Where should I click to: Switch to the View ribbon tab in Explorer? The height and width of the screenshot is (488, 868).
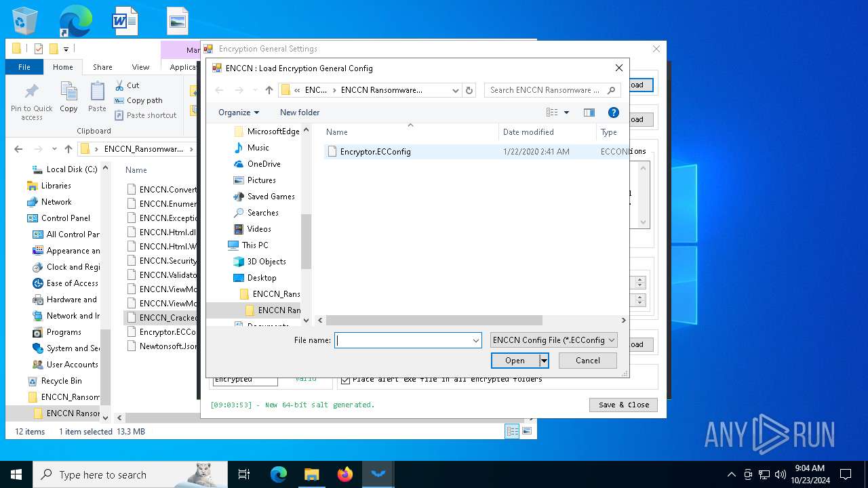140,67
